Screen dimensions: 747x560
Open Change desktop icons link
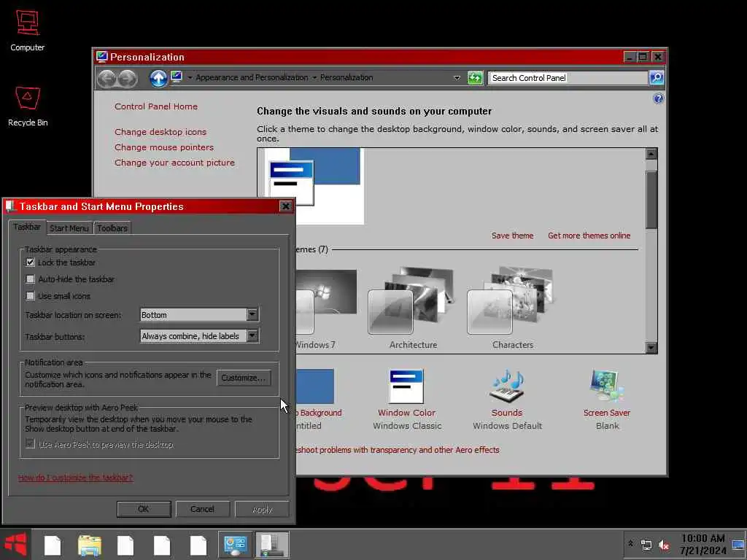point(160,132)
